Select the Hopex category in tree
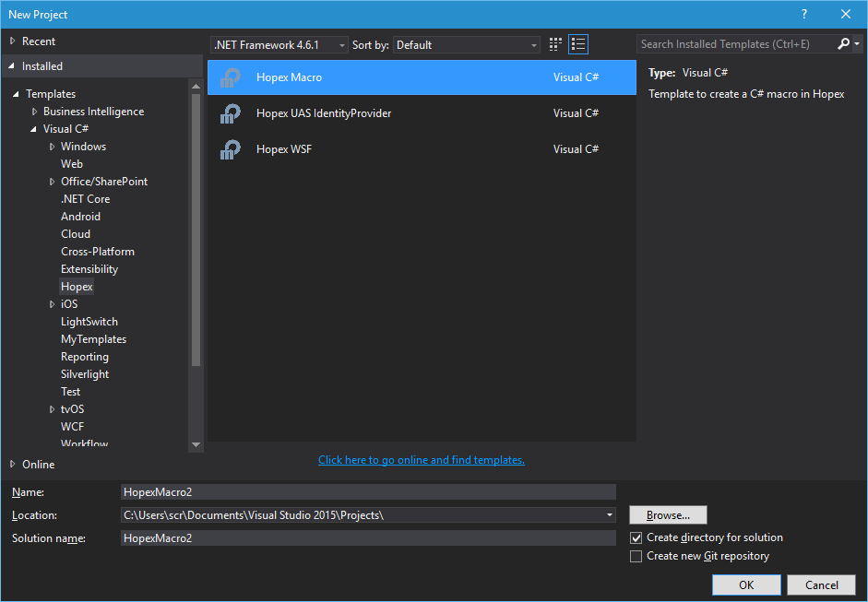 point(77,287)
